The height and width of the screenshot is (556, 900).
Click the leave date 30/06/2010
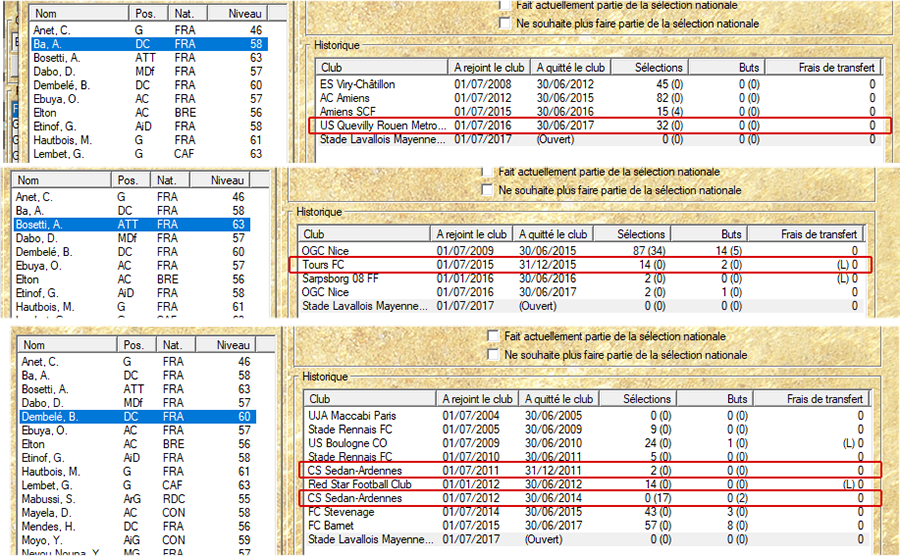coord(553,443)
